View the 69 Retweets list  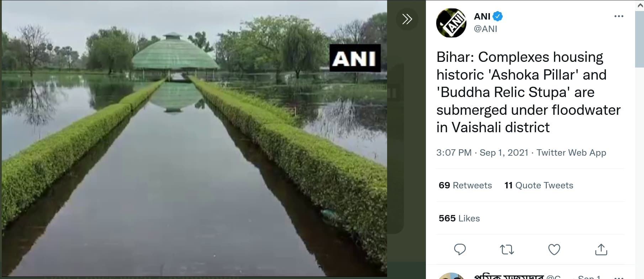[x=465, y=185]
